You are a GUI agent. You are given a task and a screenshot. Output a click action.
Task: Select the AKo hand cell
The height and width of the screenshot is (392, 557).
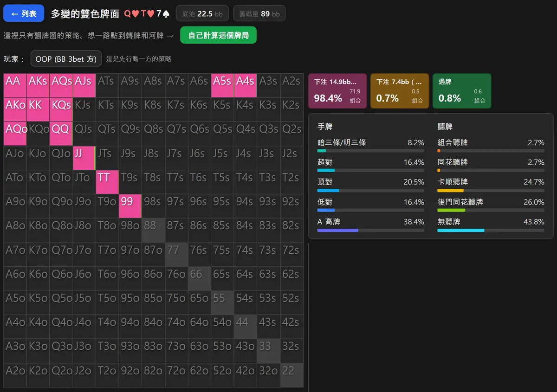tap(15, 109)
